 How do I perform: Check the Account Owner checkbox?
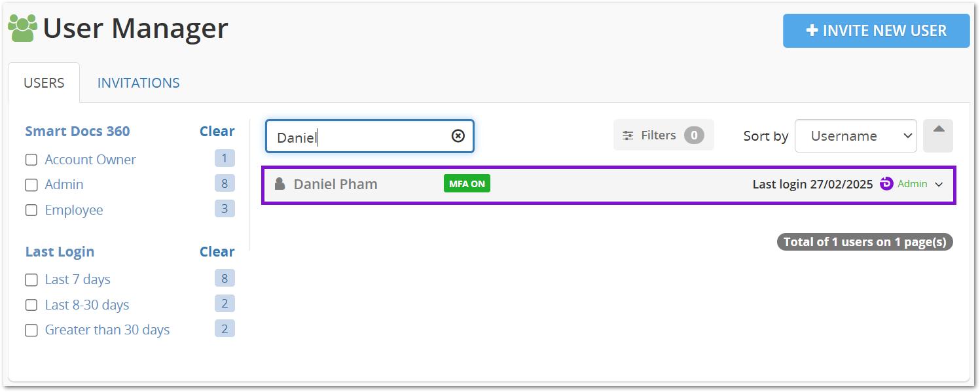pyautogui.click(x=31, y=160)
